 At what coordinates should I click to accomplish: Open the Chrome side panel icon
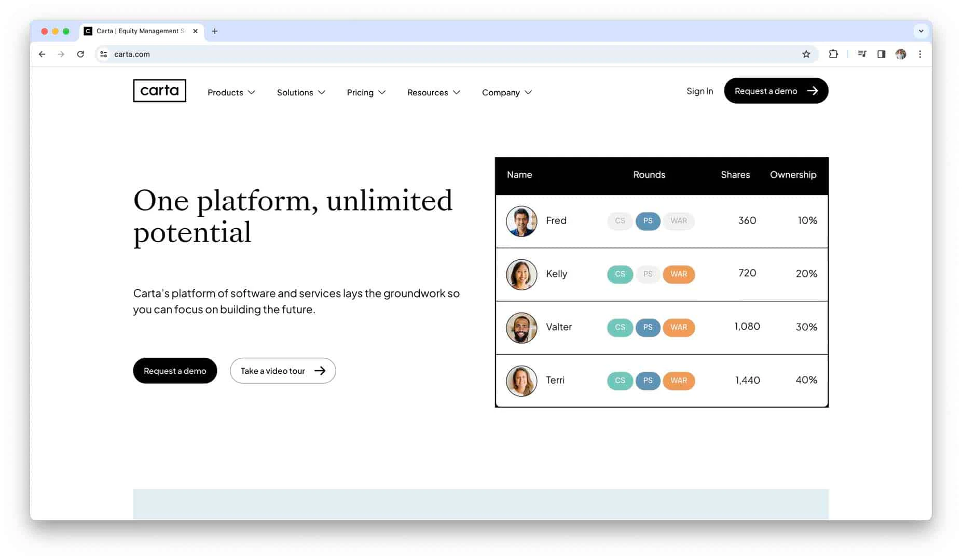click(x=881, y=54)
